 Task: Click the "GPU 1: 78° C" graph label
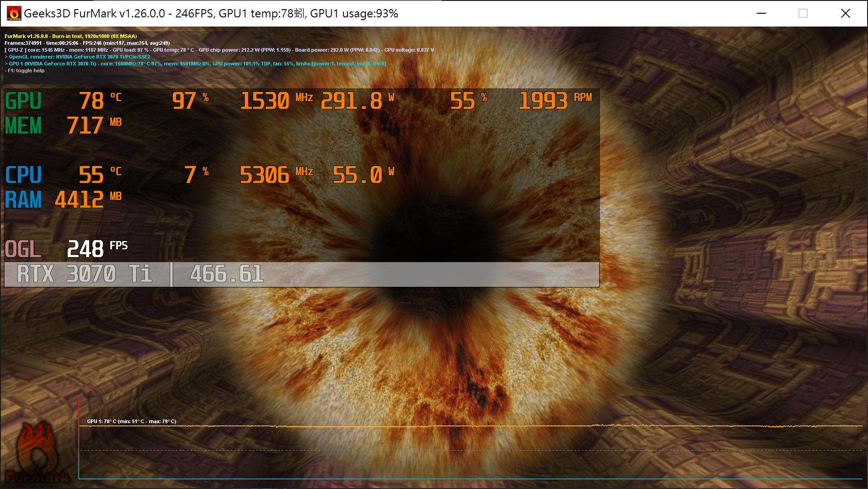(x=132, y=421)
